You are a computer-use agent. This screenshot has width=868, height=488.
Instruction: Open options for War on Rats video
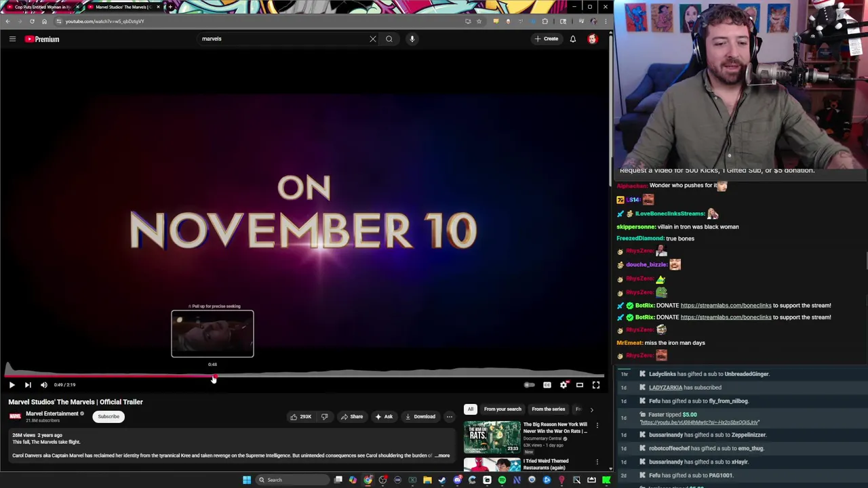597,426
